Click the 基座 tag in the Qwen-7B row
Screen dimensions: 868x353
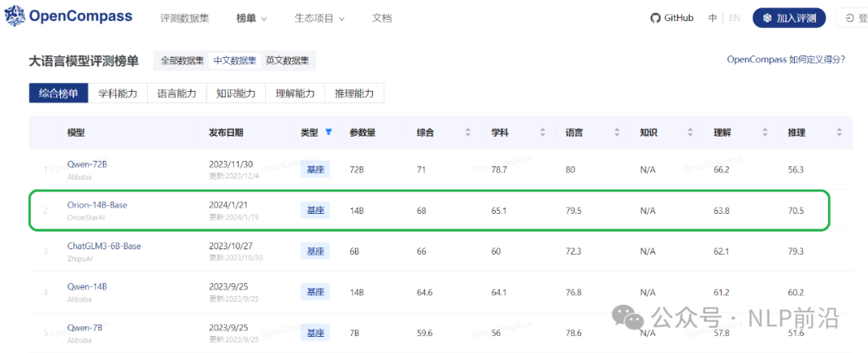tap(315, 333)
